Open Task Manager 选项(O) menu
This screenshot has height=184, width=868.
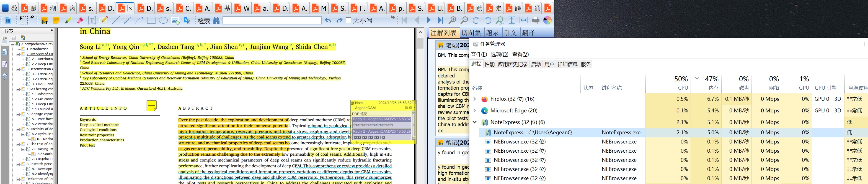(499, 54)
